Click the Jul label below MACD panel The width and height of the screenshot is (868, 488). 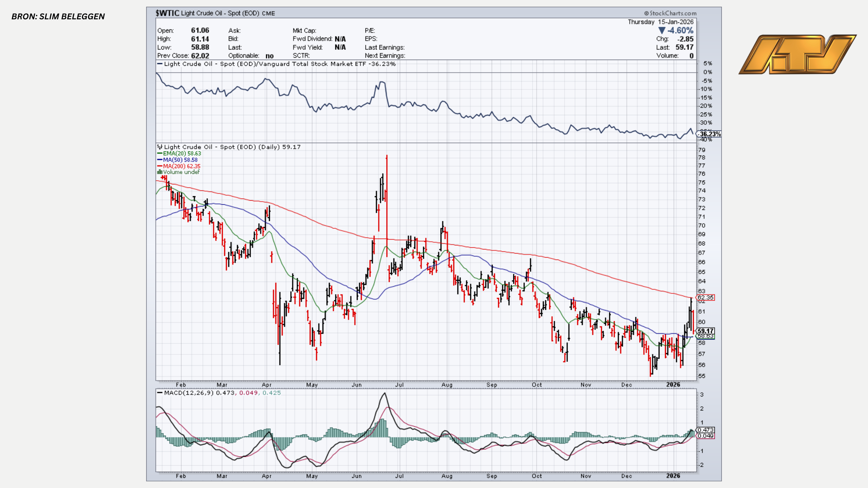point(399,476)
